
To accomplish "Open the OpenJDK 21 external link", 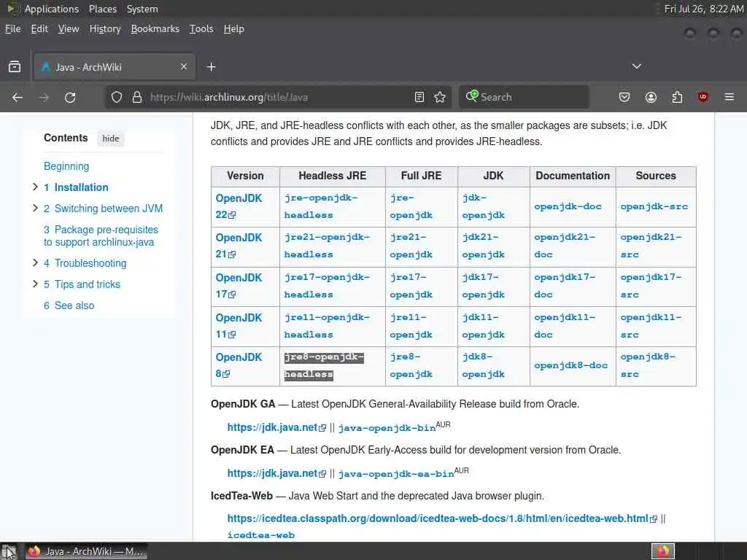I will tap(239, 246).
